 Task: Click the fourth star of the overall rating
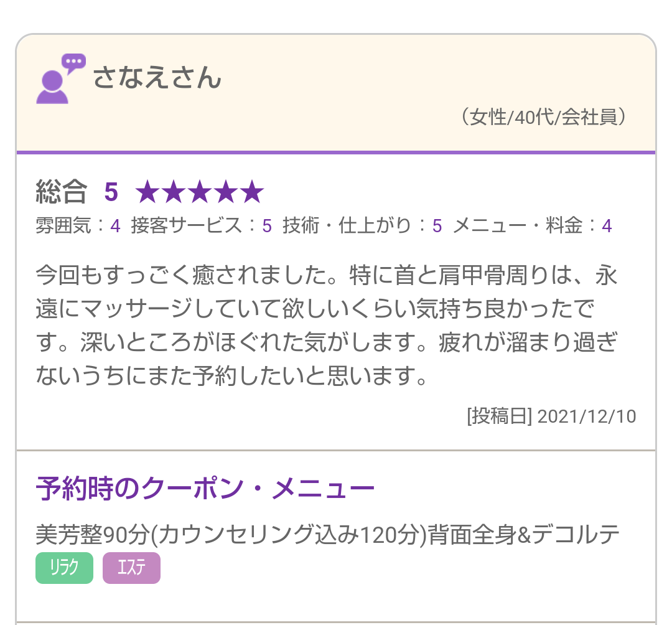(x=226, y=192)
